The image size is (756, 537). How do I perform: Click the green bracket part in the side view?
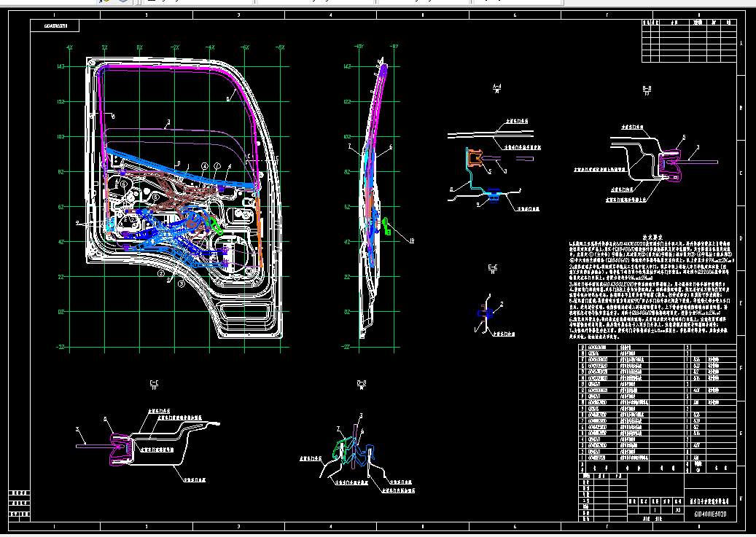click(386, 226)
